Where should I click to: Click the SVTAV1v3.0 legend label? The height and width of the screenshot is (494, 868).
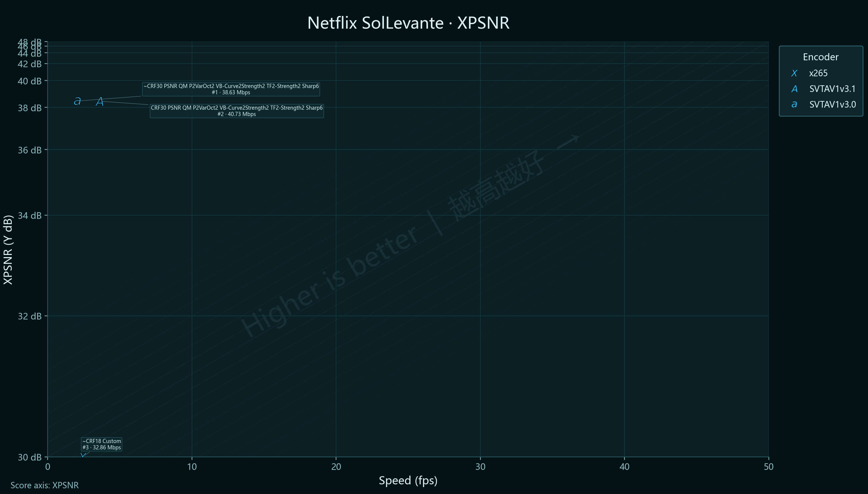point(832,105)
